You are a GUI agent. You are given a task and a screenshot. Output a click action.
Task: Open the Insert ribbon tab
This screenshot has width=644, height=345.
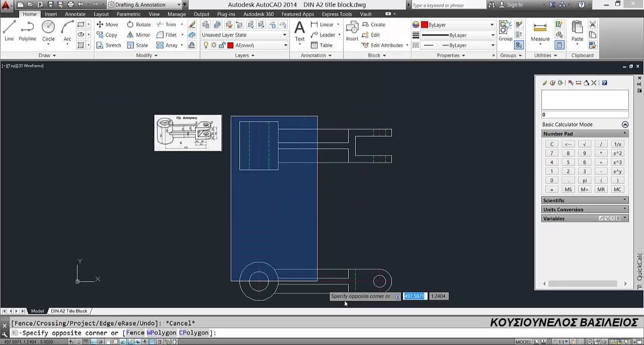pyautogui.click(x=51, y=14)
